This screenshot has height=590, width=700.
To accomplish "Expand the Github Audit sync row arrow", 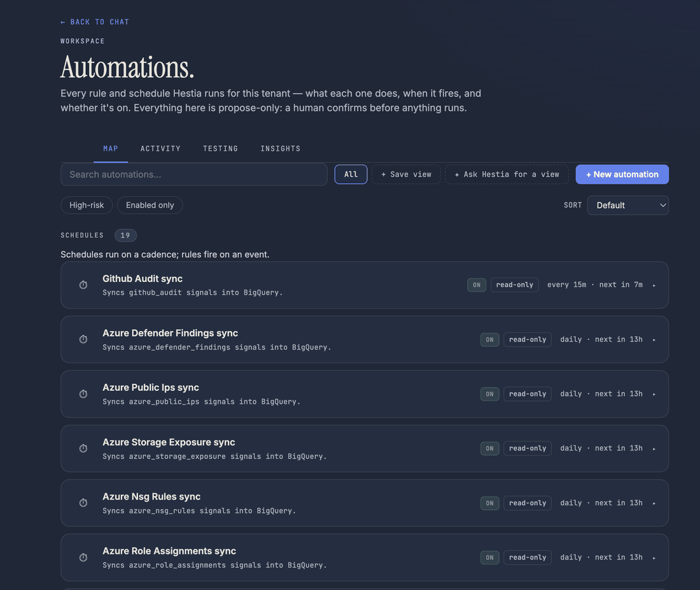I will click(x=654, y=285).
